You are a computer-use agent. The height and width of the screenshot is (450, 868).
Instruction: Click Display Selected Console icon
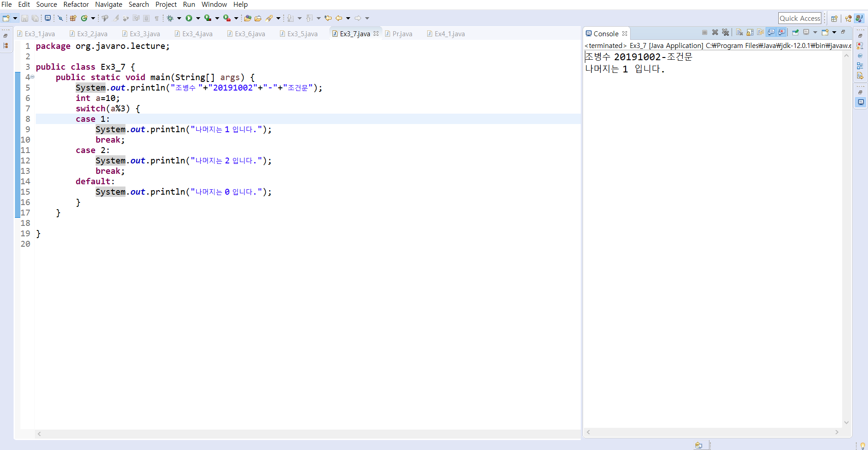click(806, 32)
